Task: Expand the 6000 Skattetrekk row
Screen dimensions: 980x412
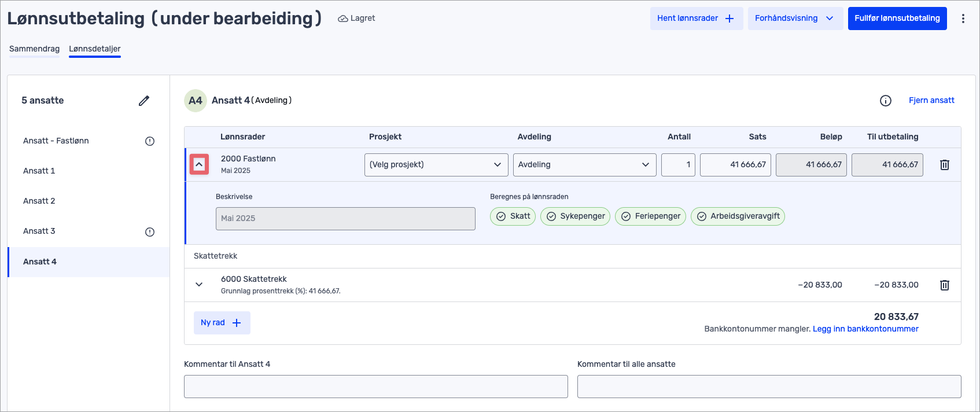Action: [x=199, y=285]
